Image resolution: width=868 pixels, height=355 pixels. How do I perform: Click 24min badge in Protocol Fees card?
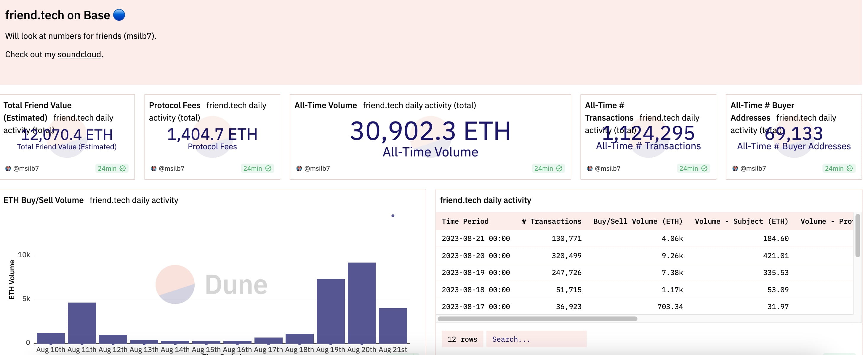coord(257,168)
